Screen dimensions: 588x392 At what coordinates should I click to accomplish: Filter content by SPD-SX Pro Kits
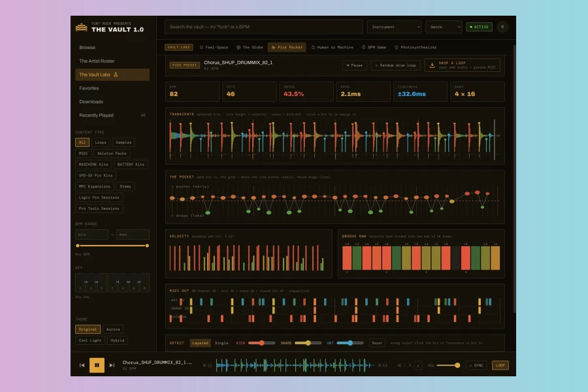[95, 176]
